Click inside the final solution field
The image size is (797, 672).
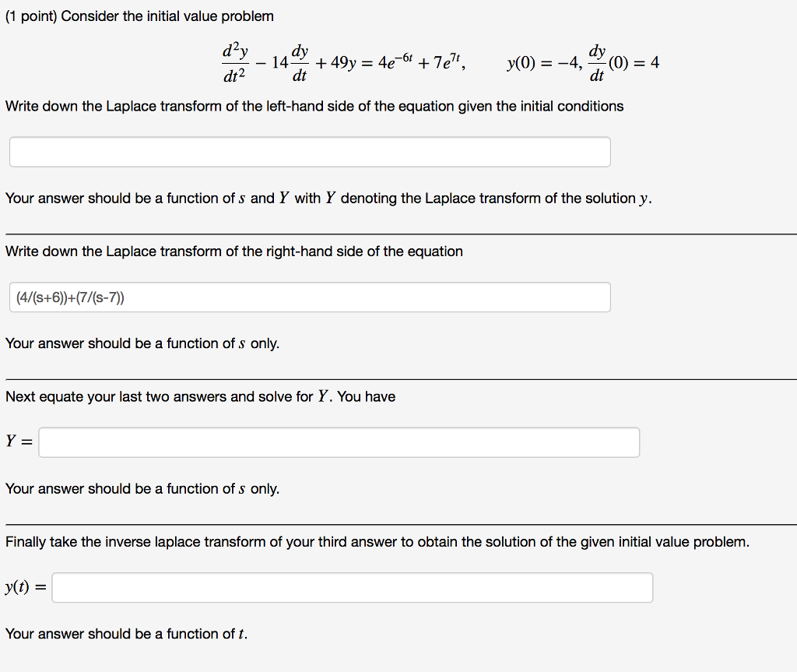(352, 587)
